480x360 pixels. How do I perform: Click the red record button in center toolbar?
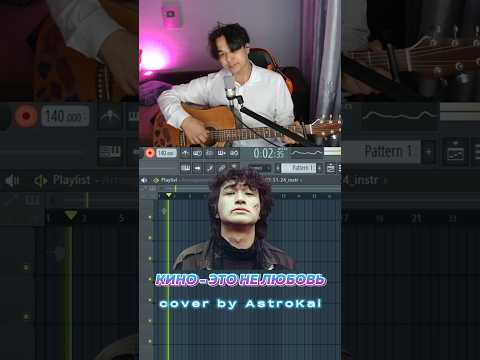150,153
